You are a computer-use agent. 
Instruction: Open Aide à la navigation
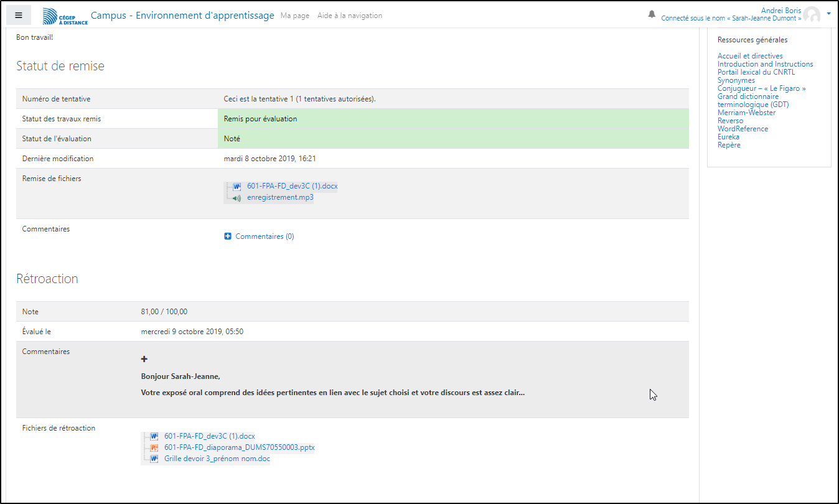pos(349,16)
